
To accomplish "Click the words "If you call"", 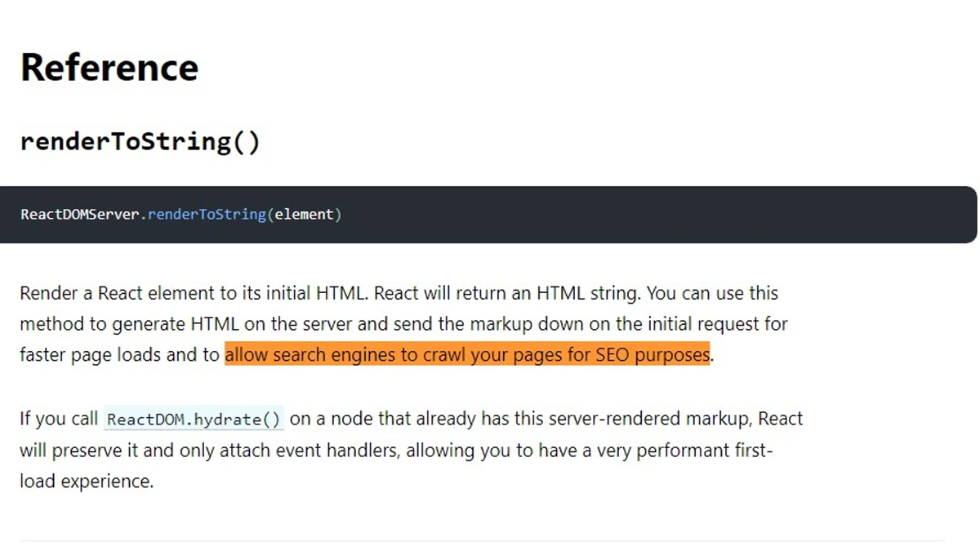I will click(x=59, y=419).
